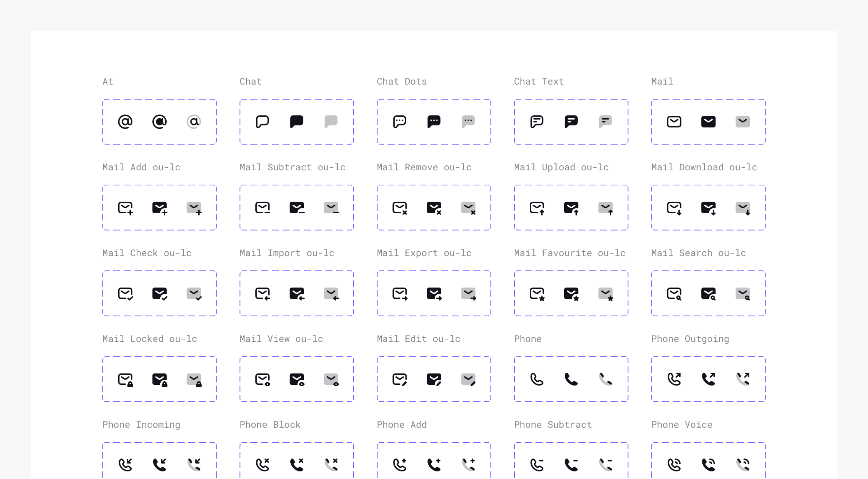
Task: Toggle the Mail Download grey icon
Action: pos(743,208)
